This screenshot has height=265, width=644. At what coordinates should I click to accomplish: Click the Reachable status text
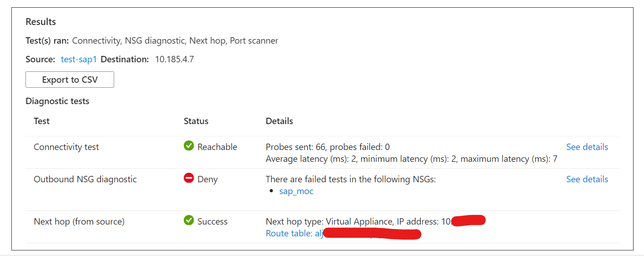[x=217, y=147]
